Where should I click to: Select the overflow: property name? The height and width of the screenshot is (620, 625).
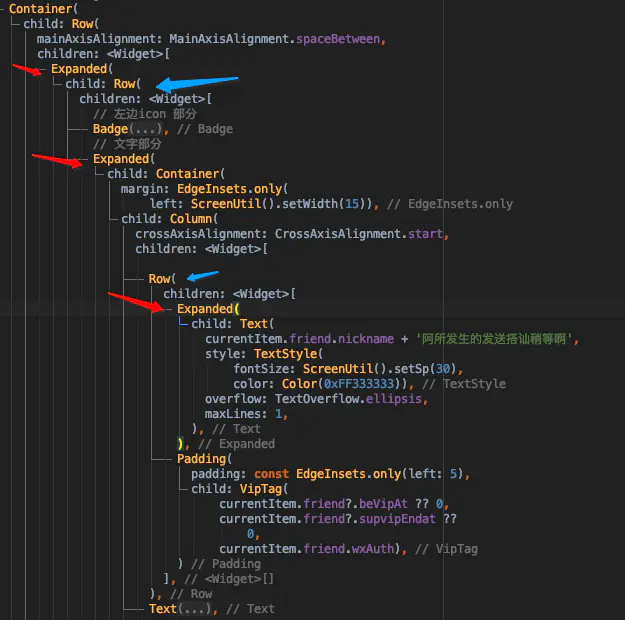click(236, 398)
